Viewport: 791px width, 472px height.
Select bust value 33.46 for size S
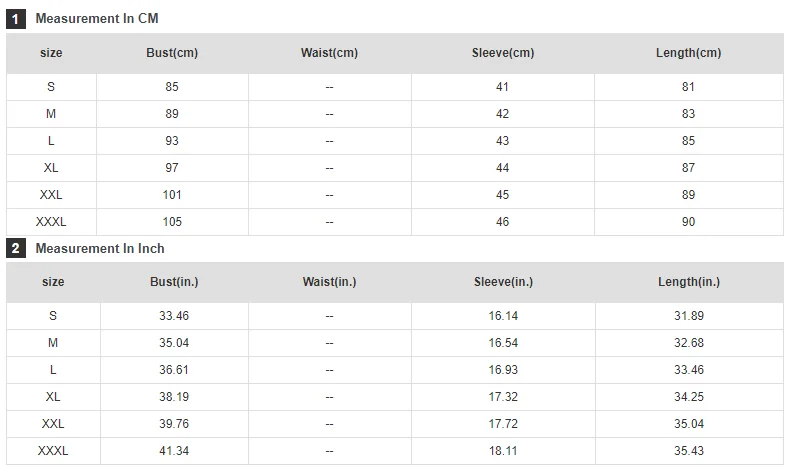[174, 316]
